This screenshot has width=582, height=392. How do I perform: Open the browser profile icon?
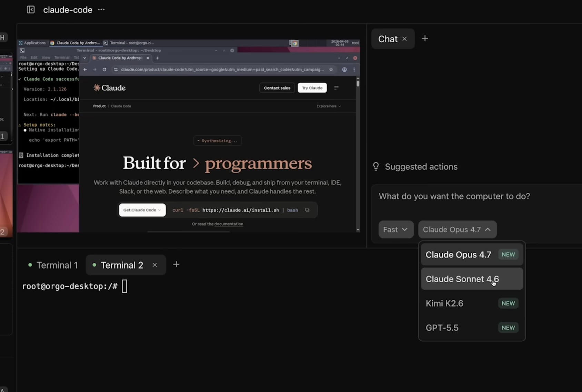pos(344,70)
